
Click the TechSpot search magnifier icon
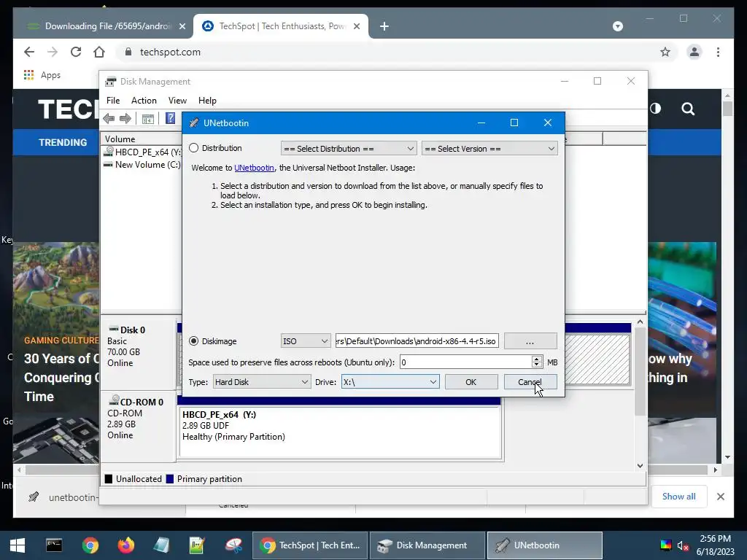[x=688, y=109]
